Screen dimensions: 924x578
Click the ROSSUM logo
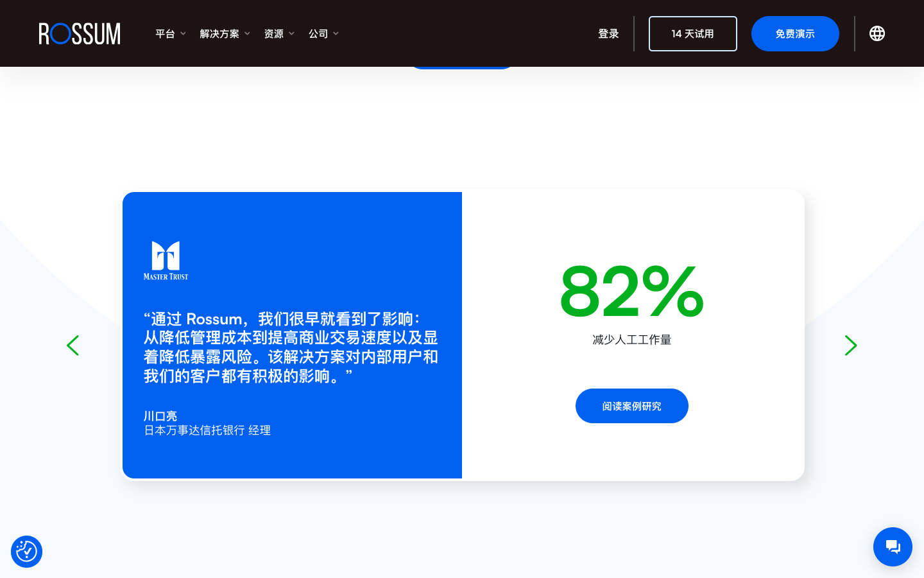tap(79, 33)
